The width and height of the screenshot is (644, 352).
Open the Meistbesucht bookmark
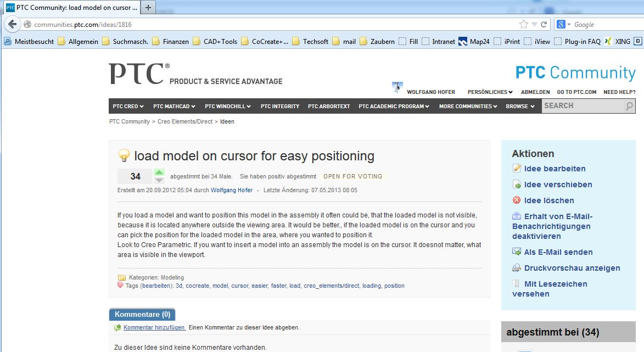coord(29,42)
